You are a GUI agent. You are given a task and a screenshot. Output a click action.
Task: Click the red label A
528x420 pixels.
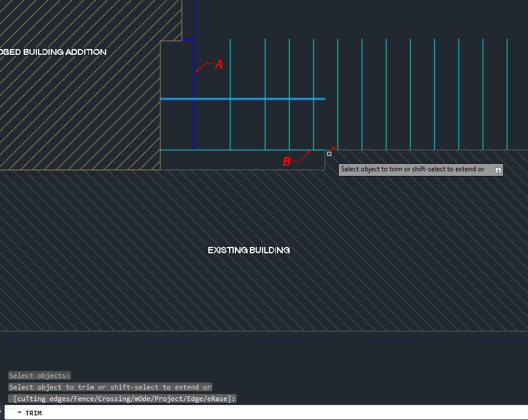218,65
